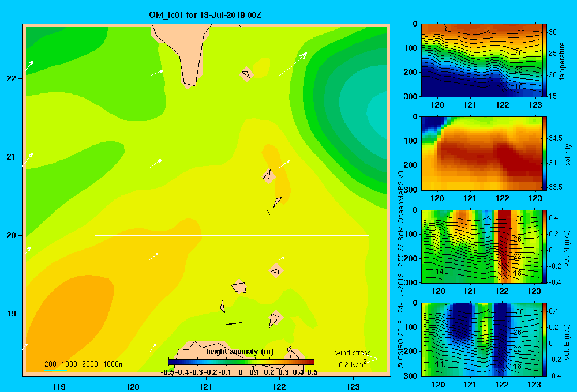The image size is (577, 392).
Task: Click the temperature color scale bar
Action: point(545,61)
